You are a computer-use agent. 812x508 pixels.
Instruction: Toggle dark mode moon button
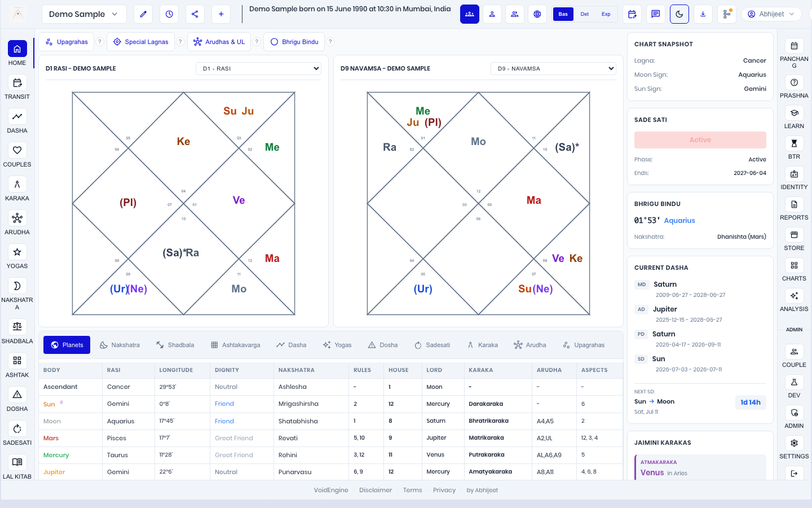[x=679, y=14]
